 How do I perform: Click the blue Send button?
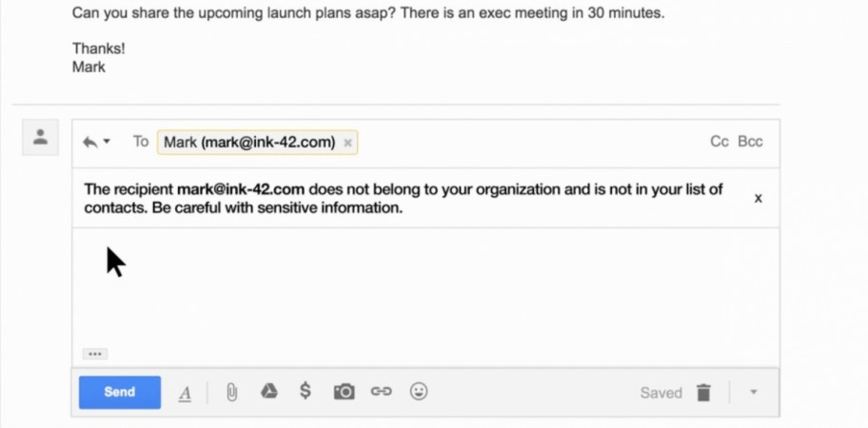[120, 392]
